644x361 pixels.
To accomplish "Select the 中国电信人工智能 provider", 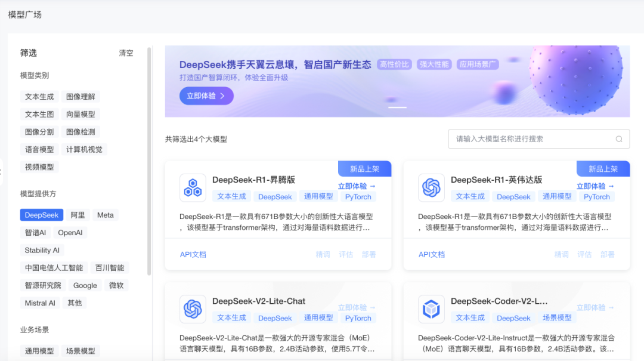I will [54, 268].
